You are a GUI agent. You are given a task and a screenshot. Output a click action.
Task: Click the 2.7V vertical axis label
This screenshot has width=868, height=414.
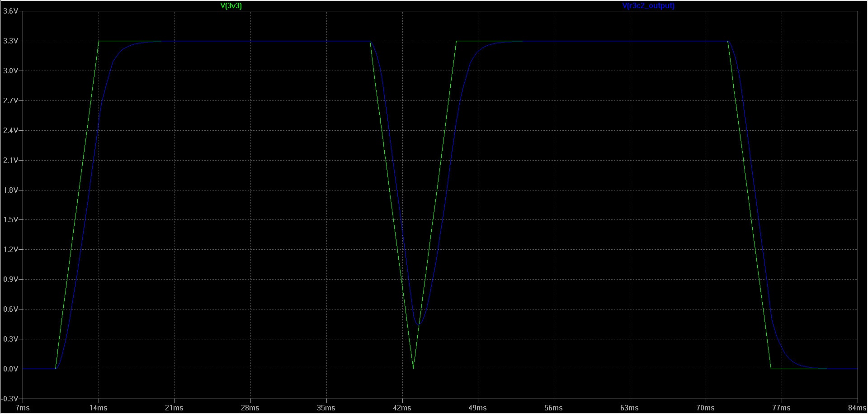pos(10,101)
